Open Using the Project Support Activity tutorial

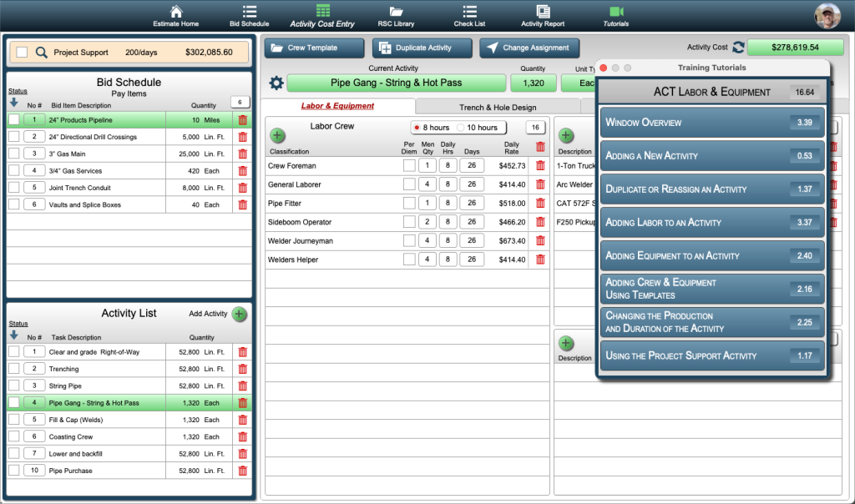click(712, 355)
